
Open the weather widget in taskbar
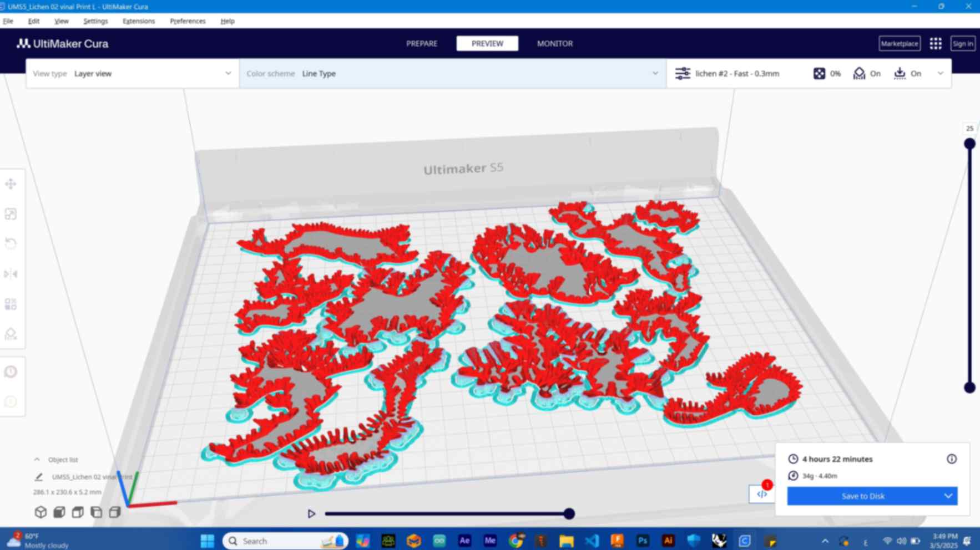point(38,541)
